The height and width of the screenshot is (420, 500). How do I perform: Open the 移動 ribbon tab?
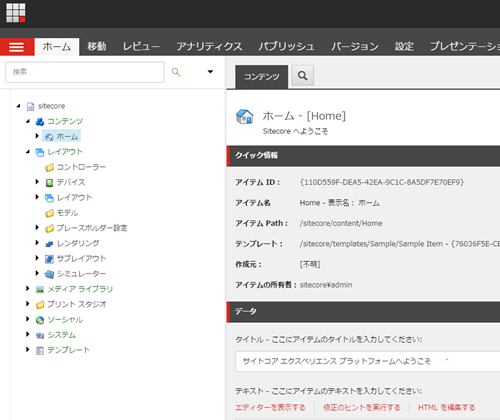coord(97,47)
